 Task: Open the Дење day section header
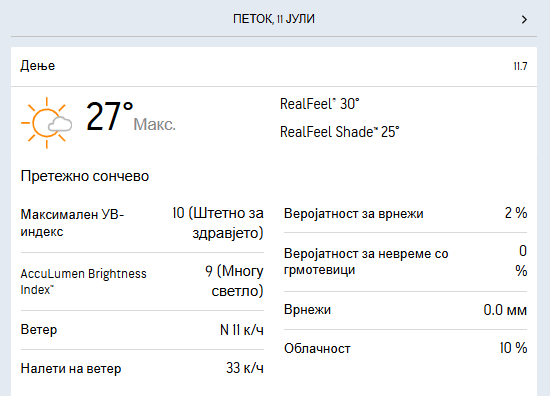274,66
